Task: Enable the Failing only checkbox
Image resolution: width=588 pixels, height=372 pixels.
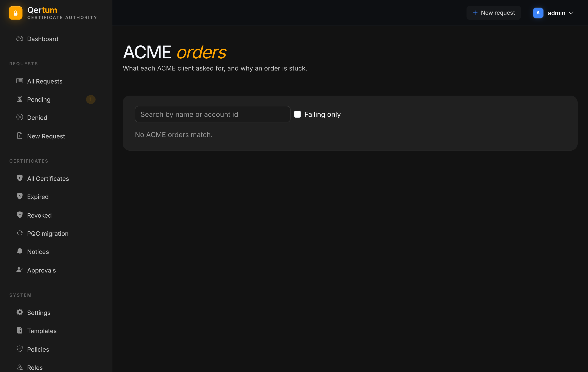Action: click(297, 114)
